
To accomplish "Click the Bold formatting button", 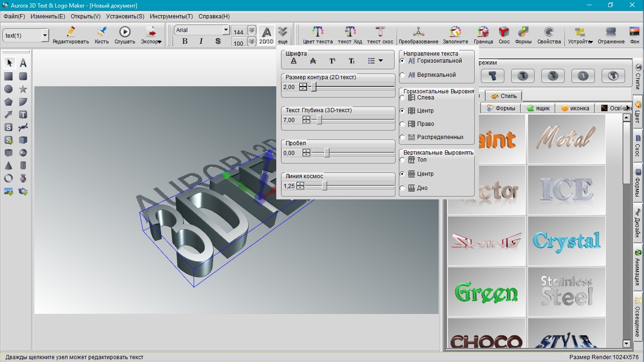I will pyautogui.click(x=185, y=41).
